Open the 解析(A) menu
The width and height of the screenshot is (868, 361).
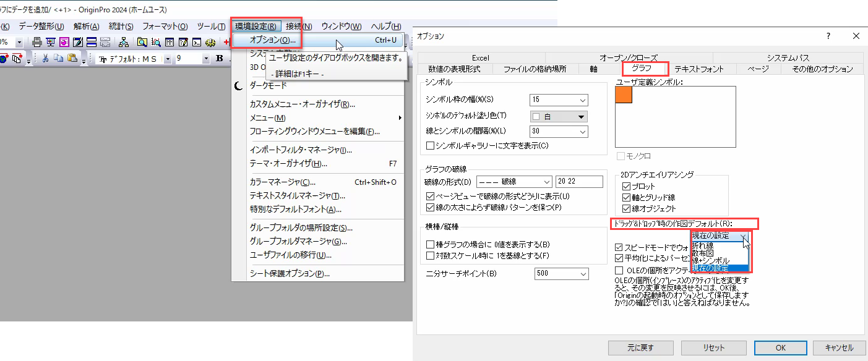[x=86, y=26]
